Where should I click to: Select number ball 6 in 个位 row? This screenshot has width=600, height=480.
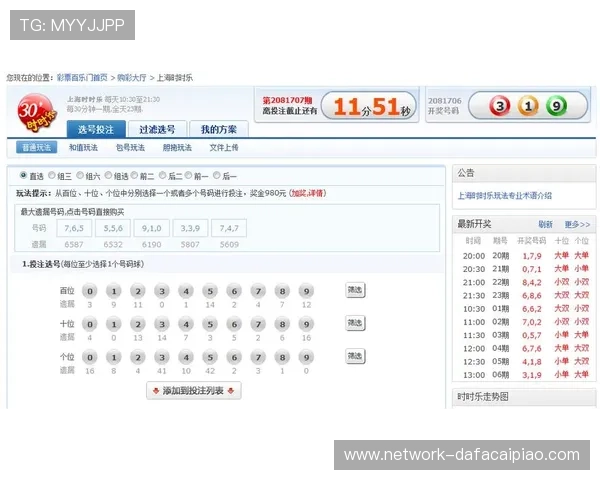point(234,358)
